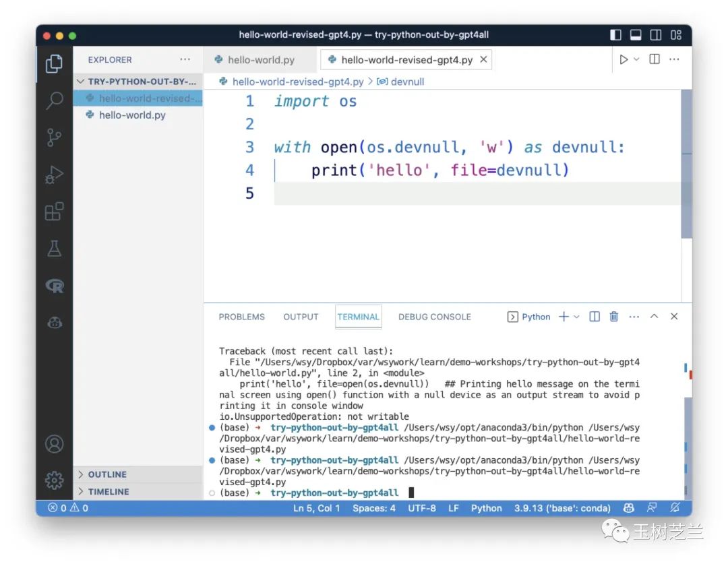Kill terminal with trash icon
Screen dimensions: 728x564
pyautogui.click(x=614, y=317)
